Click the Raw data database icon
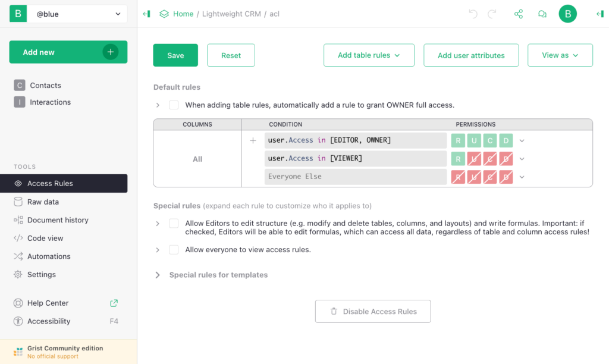 click(18, 202)
